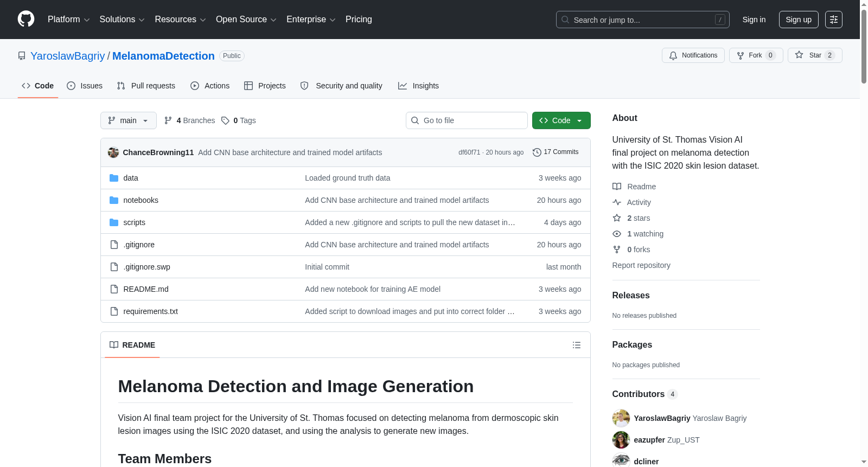Open the Packages section heading link
Screen dimensions: 868x467
pyautogui.click(x=632, y=345)
